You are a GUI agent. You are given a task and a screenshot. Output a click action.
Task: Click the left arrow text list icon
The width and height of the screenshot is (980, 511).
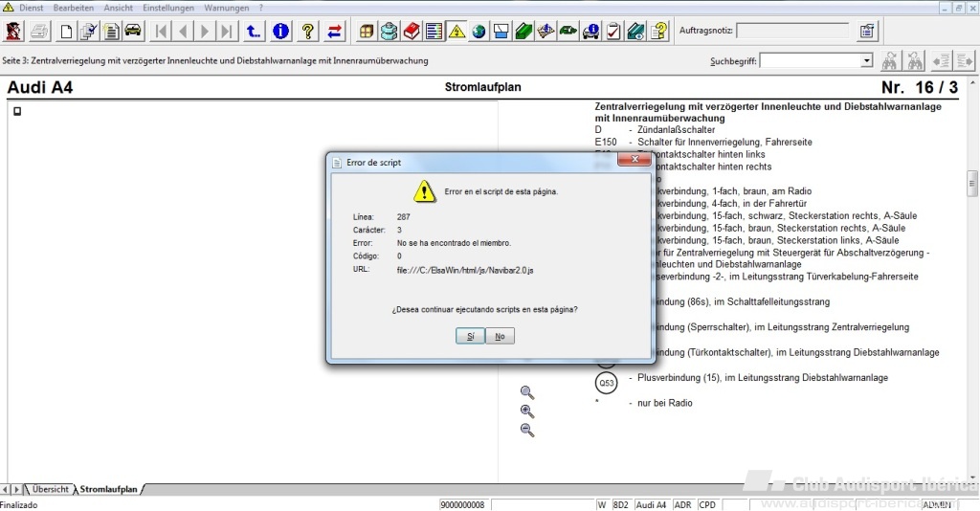click(941, 60)
